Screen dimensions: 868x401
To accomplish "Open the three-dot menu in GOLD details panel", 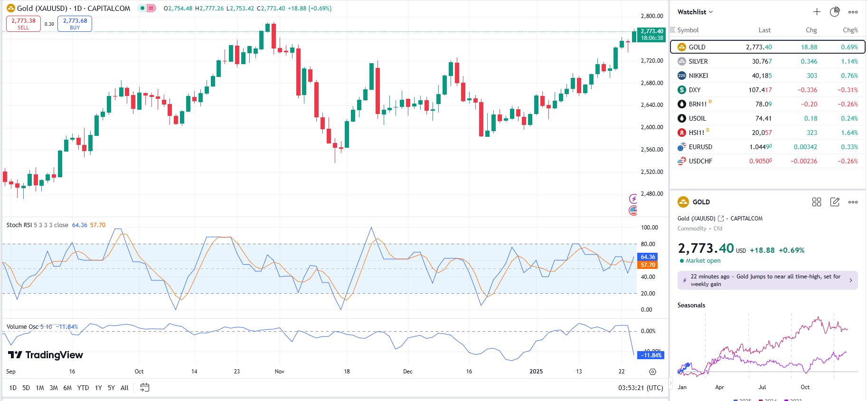I will tap(853, 202).
